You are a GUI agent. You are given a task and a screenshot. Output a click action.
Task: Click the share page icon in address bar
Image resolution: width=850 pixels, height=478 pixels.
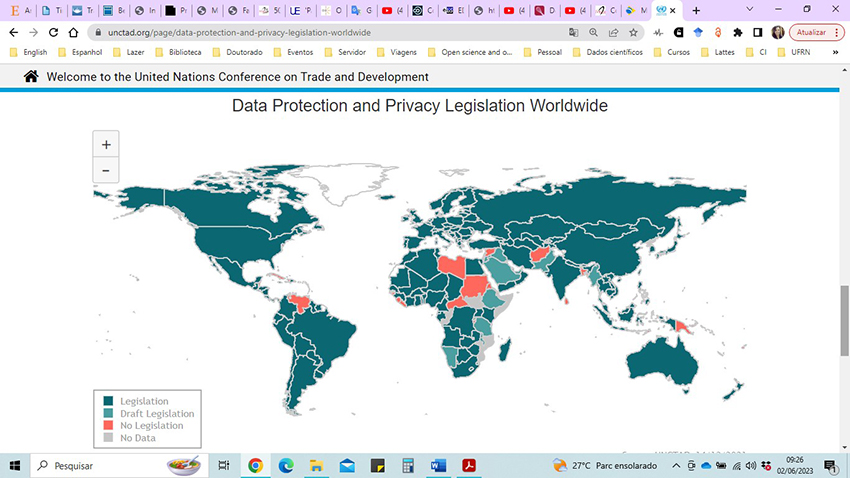tap(612, 32)
